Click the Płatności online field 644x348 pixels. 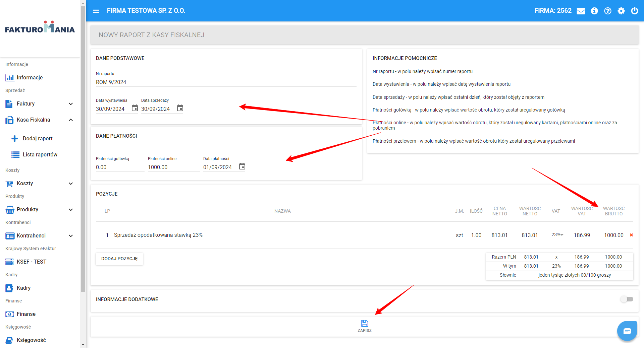tap(174, 167)
